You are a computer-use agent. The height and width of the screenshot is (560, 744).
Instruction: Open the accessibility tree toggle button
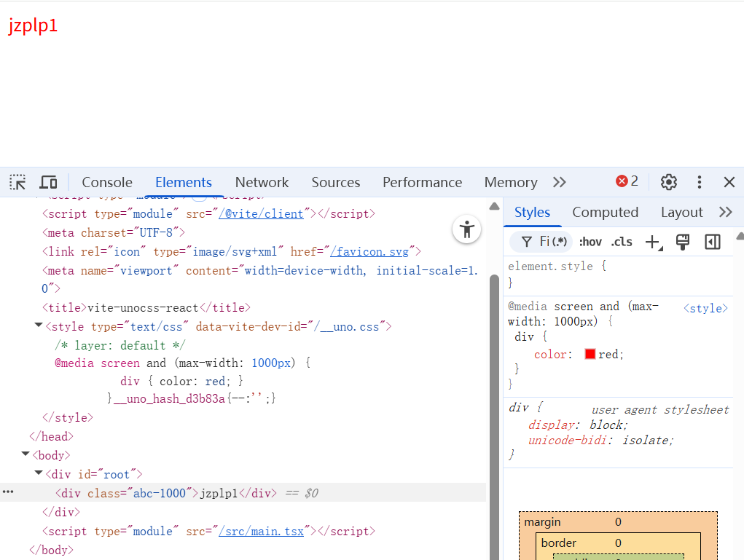pos(466,229)
